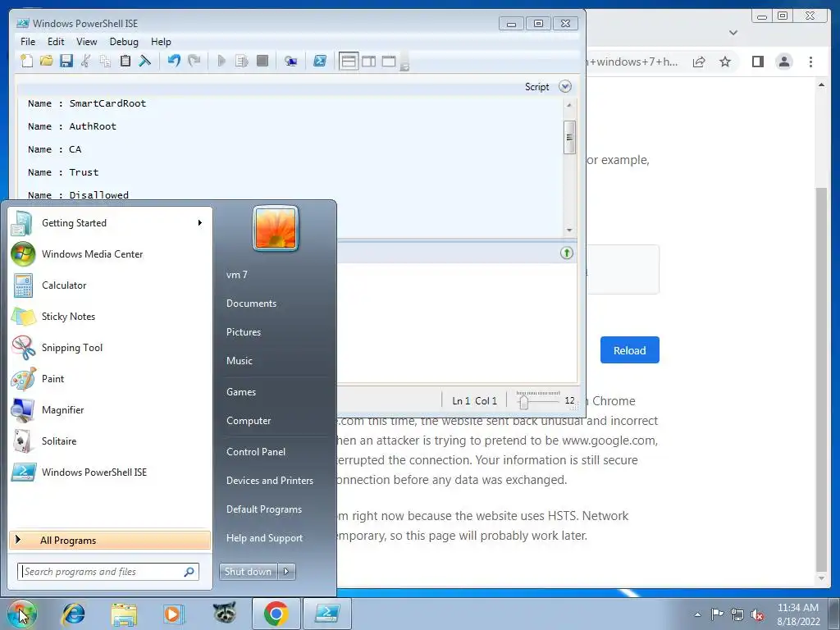This screenshot has width=840, height=630.
Task: Save the script with the floppy disk icon
Action: (66, 61)
